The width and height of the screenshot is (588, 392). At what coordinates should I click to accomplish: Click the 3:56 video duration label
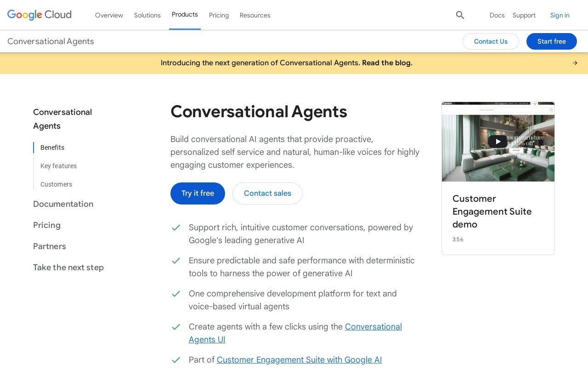458,239
